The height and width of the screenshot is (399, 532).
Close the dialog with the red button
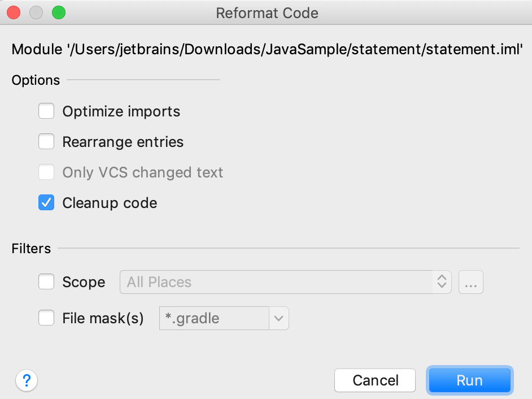[14, 13]
